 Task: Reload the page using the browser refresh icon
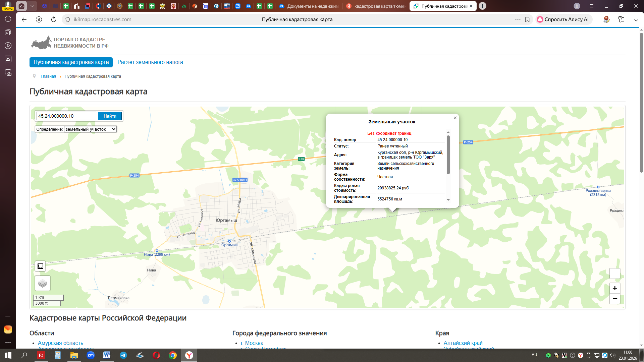53,19
